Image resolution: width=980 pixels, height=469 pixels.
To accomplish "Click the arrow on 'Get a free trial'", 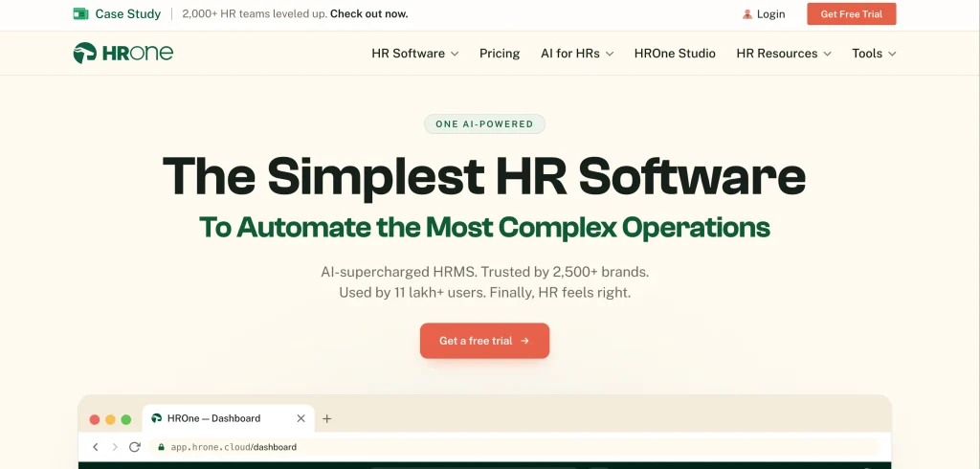I will point(525,341).
